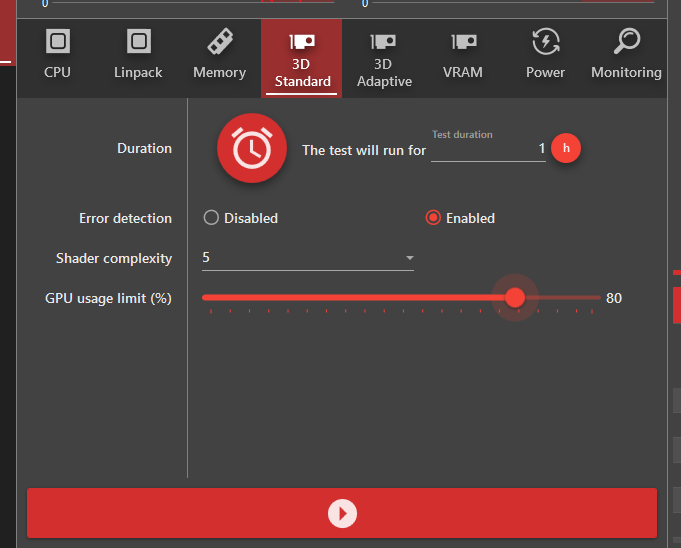Open the Memory test tab
This screenshot has width=681, height=548.
[220, 58]
